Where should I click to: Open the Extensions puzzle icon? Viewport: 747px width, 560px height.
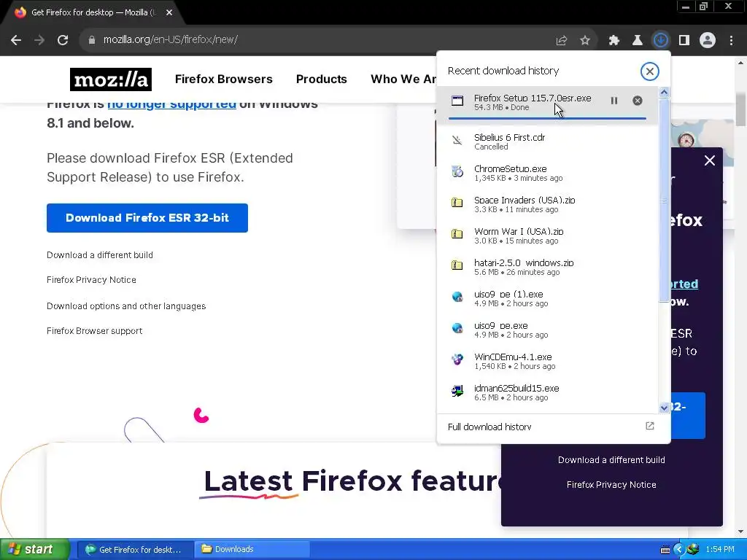[614, 41]
